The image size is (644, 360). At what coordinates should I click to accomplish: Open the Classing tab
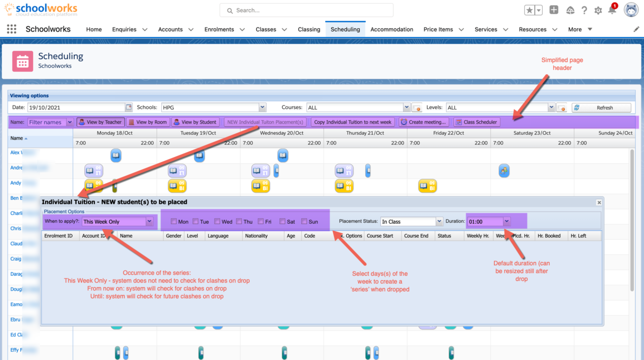tap(309, 30)
